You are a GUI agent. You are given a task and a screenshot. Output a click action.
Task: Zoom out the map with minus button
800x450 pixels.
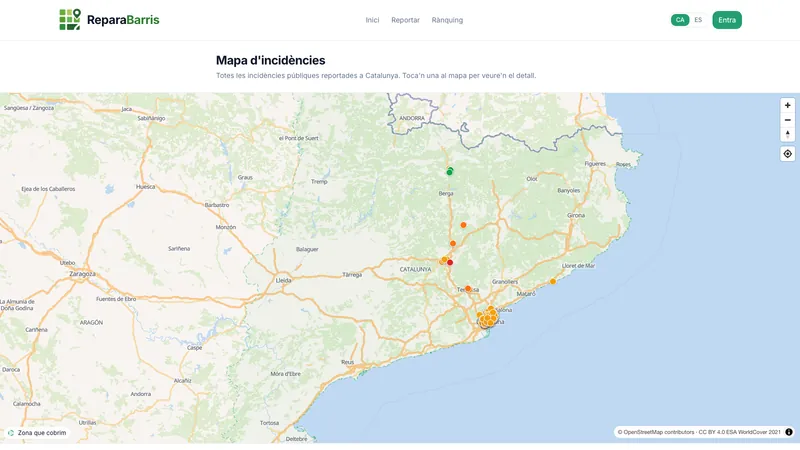[788, 120]
